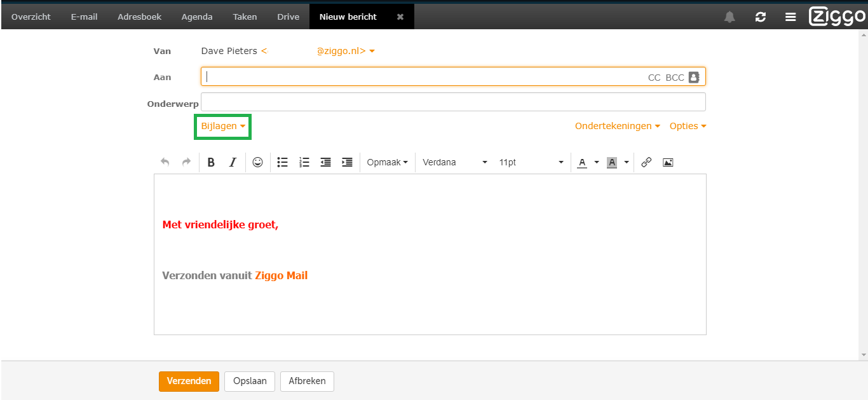Increase the paragraph indent
This screenshot has width=868, height=400.
coord(347,162)
